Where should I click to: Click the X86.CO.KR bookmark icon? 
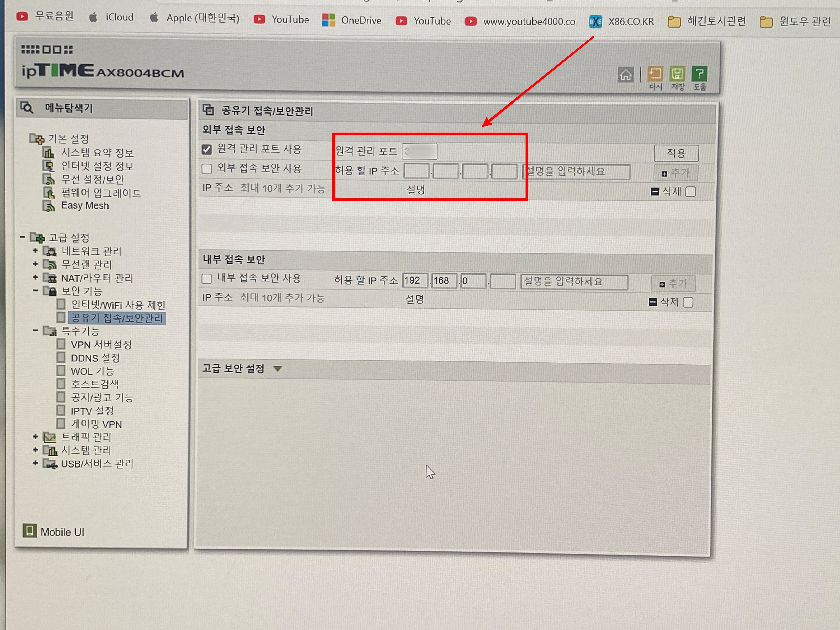tap(595, 22)
